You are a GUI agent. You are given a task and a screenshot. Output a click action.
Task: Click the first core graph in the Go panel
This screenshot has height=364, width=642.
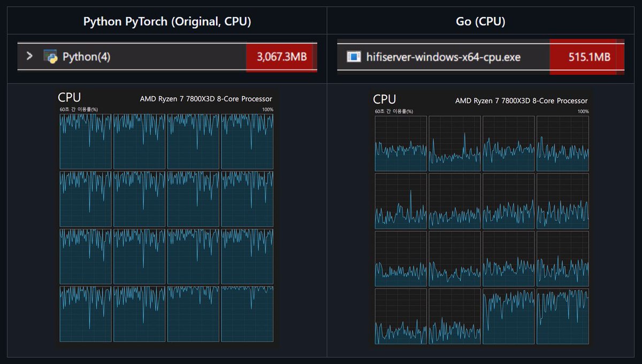click(x=401, y=143)
